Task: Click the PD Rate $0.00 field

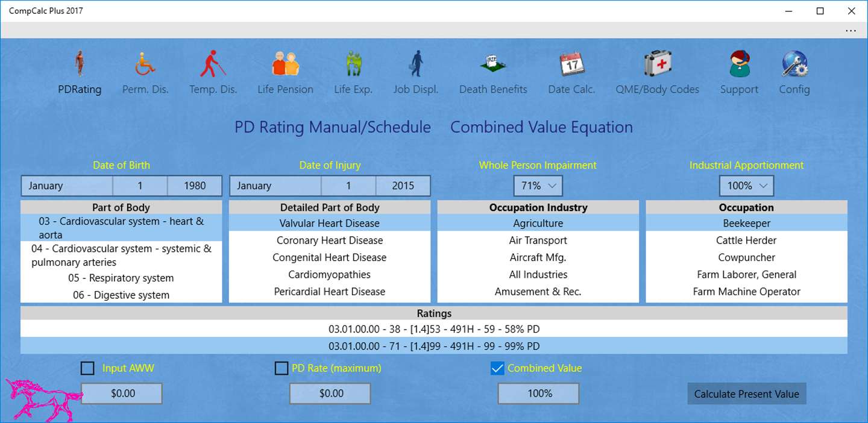Action: coord(330,393)
